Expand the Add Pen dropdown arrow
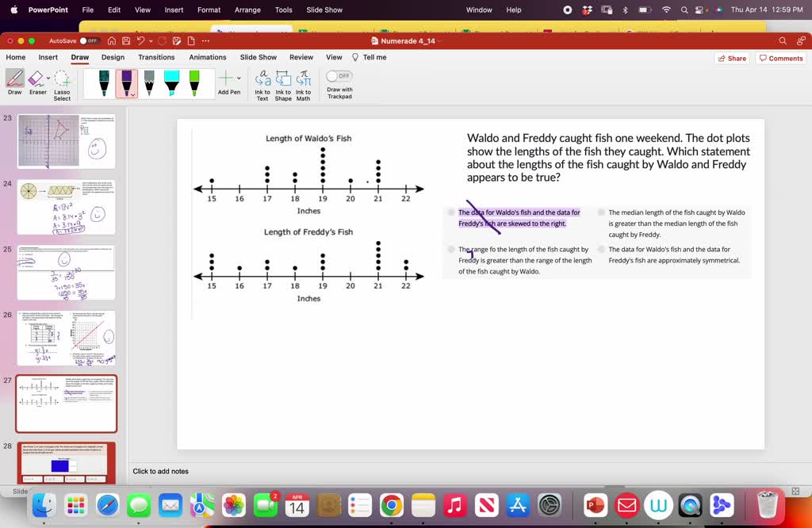 pyautogui.click(x=239, y=78)
